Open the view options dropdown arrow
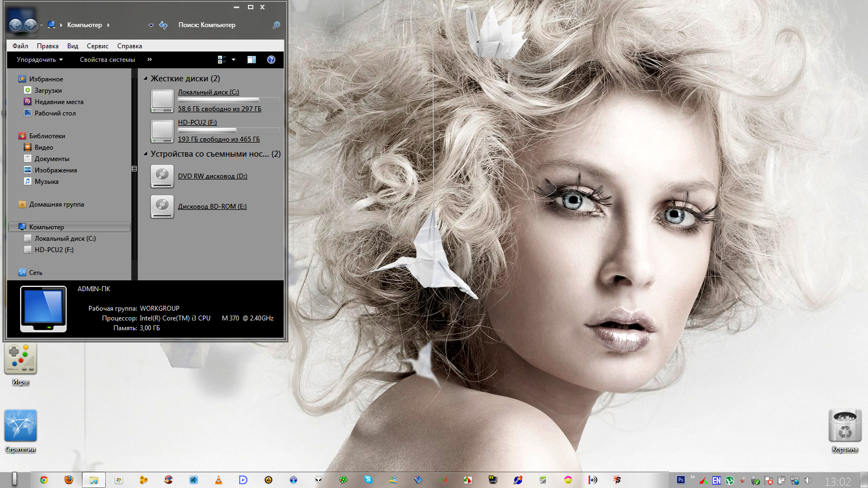Screen dimensions: 868x488 point(234,60)
